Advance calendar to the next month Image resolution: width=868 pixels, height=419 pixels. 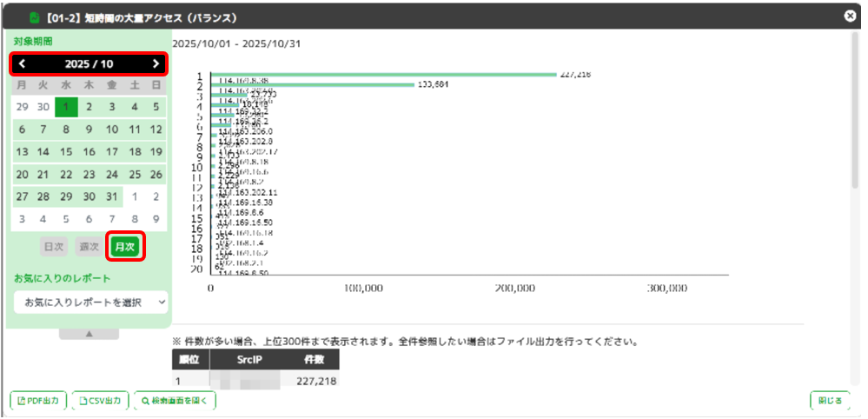(156, 63)
